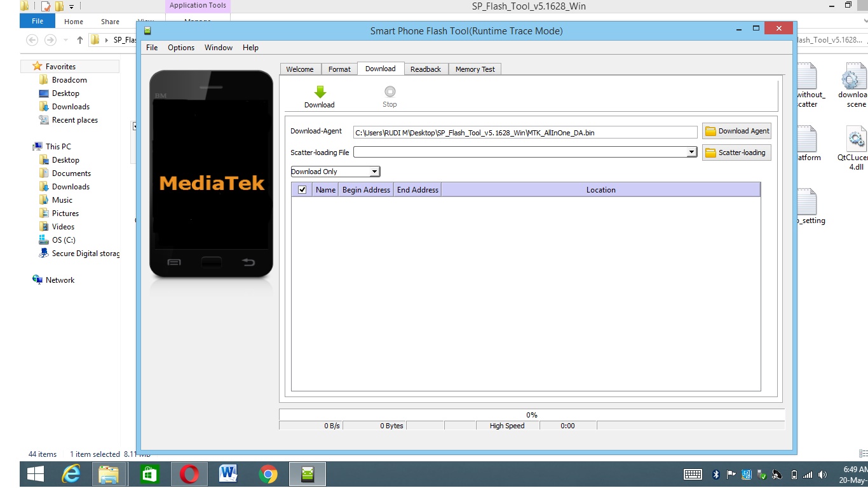The height and width of the screenshot is (488, 868).
Task: Select Broadcom in Explorer's Favorites
Action: click(69, 80)
